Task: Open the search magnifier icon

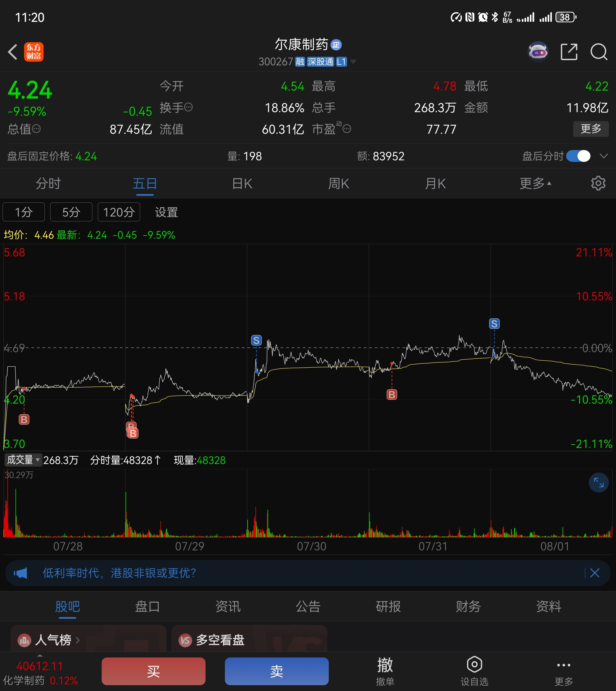Action: pyautogui.click(x=599, y=52)
